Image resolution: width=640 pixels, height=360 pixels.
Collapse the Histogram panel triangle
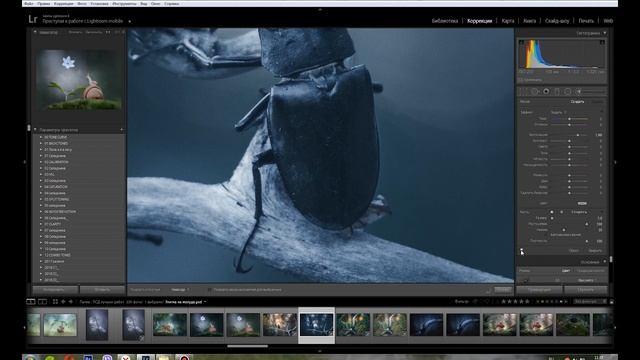(x=604, y=33)
